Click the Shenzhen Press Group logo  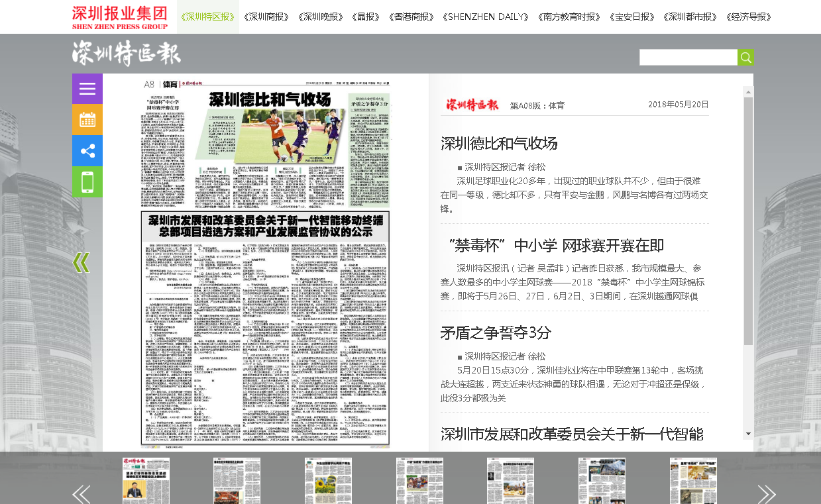[x=120, y=17]
